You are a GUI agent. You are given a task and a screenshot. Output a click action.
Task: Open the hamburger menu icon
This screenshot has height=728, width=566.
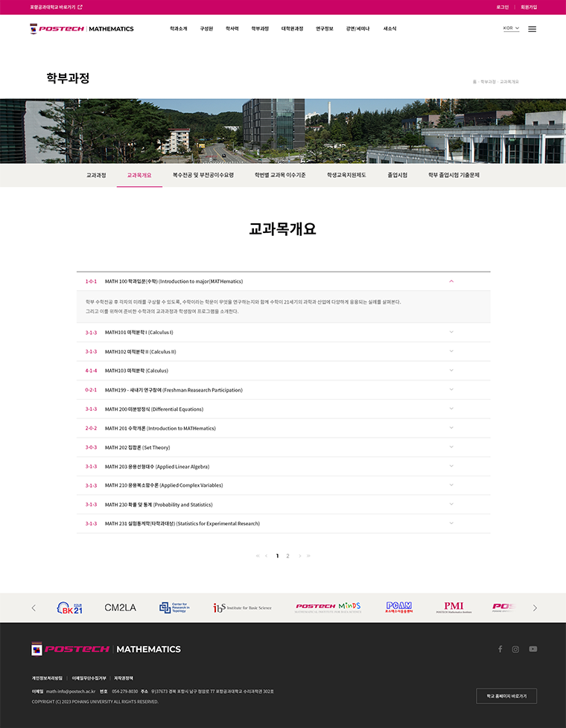point(532,29)
